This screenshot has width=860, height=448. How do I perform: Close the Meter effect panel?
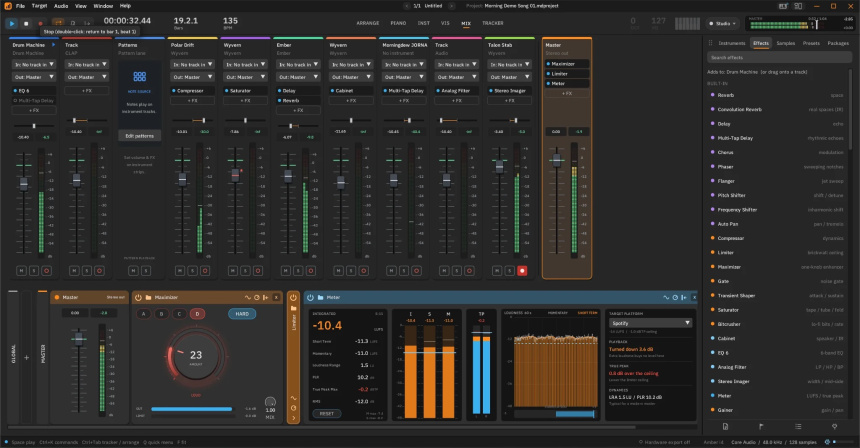(x=694, y=297)
